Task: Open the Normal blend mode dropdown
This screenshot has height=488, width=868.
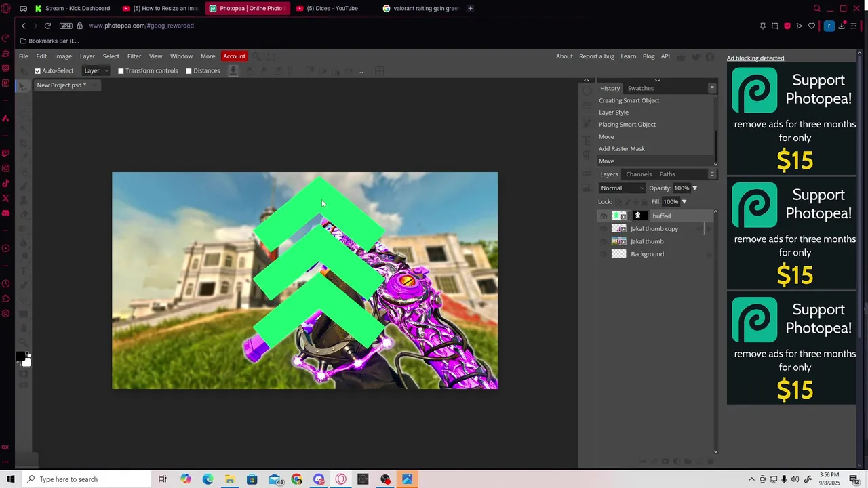Action: (622, 188)
